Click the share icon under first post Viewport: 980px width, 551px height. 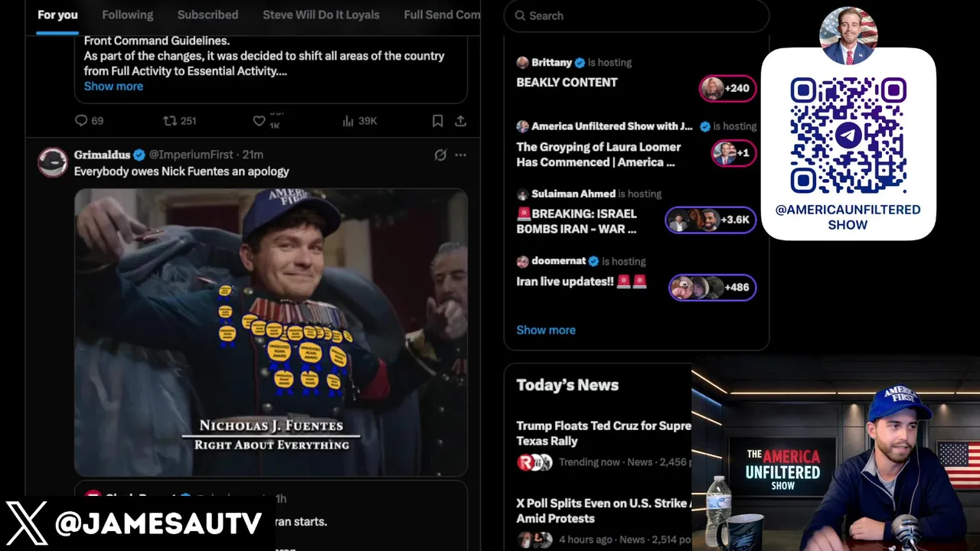pyautogui.click(x=460, y=121)
